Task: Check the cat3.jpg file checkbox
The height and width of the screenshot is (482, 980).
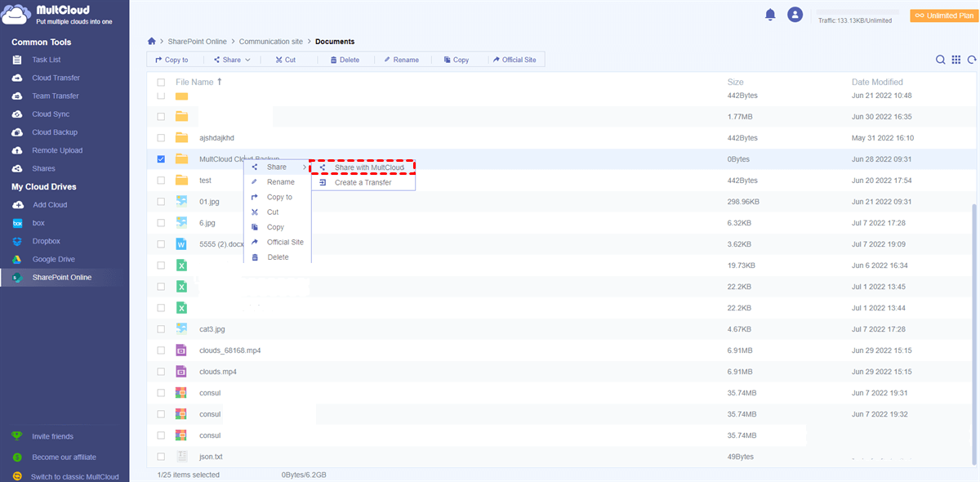Action: pos(161,329)
